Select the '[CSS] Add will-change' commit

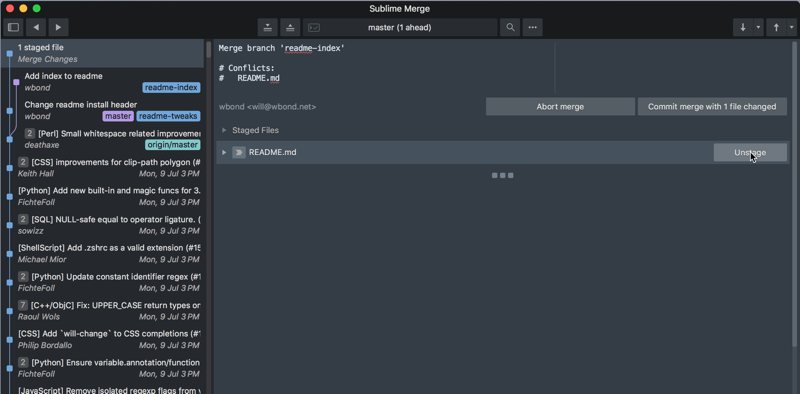[x=103, y=339]
